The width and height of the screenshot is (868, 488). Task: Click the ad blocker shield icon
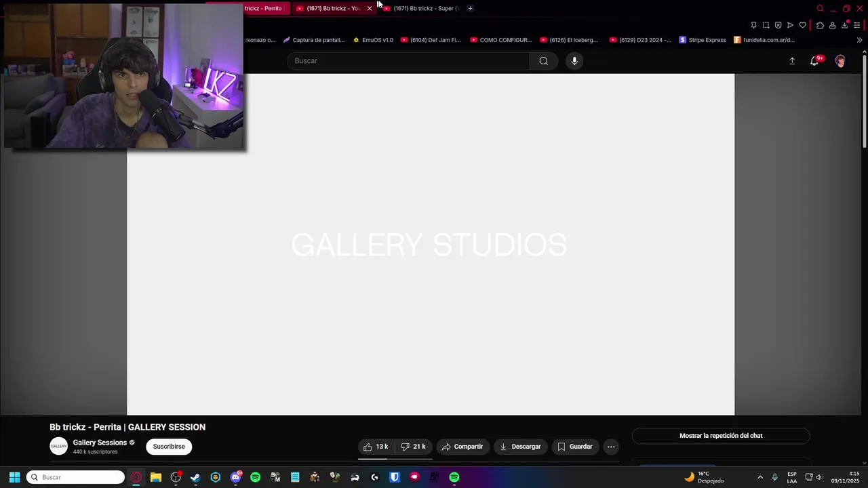click(x=778, y=26)
